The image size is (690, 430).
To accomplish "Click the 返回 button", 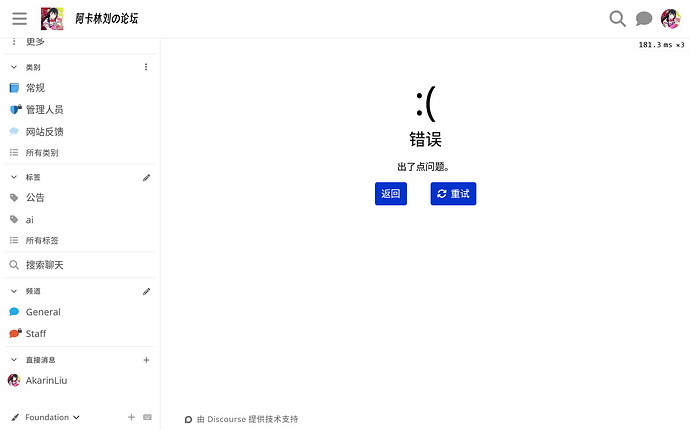I will pos(391,194).
